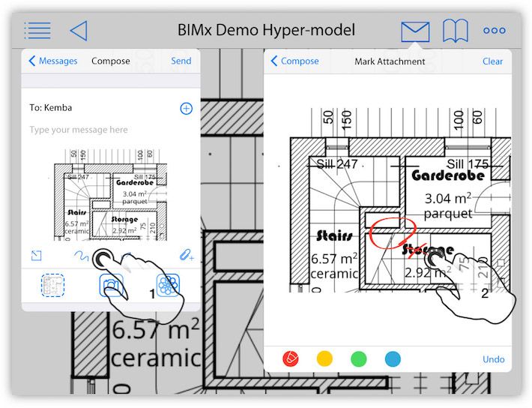Viewport: 532px width, 408px height.
Task: Add attachment with paperclip icon
Action: pyautogui.click(x=186, y=256)
